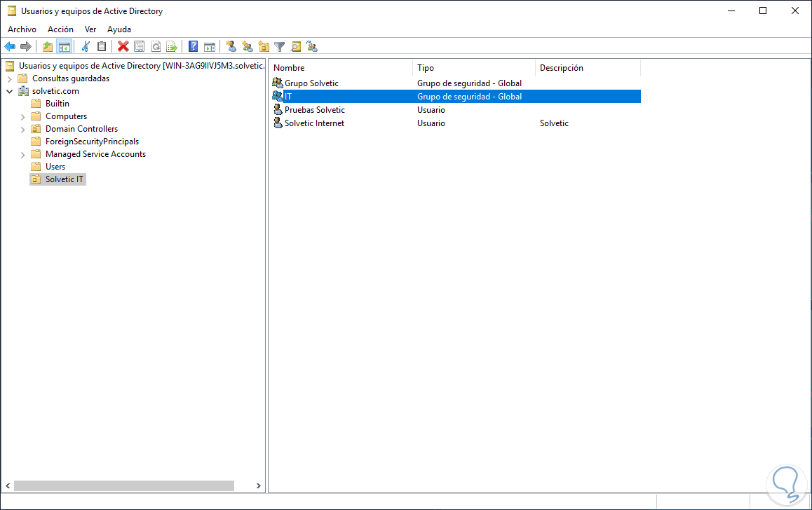Viewport: 812px width, 510px height.
Task: Open filter options with the funnel icon
Action: [280, 46]
